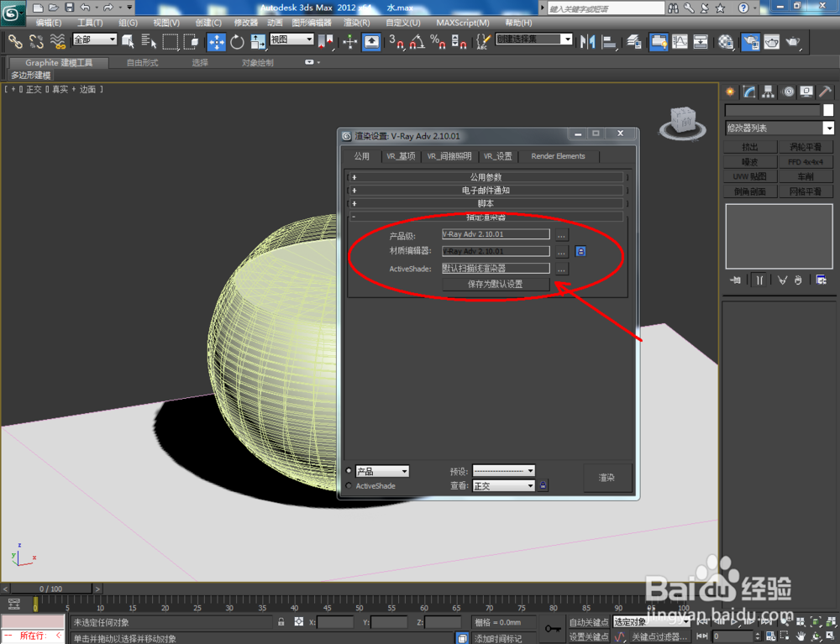Open 修改器列表 modifier list dropdown
Screen dimensions: 840x644
pyautogui.click(x=779, y=128)
